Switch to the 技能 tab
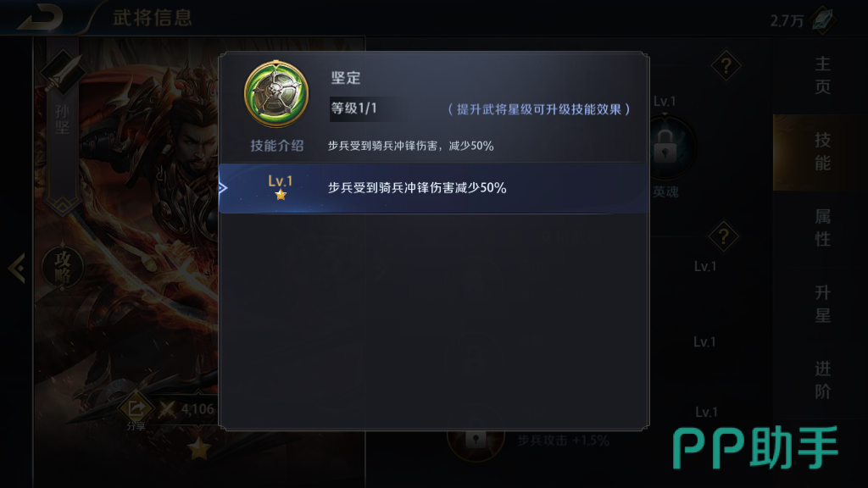The height and width of the screenshot is (488, 868). pyautogui.click(x=822, y=152)
